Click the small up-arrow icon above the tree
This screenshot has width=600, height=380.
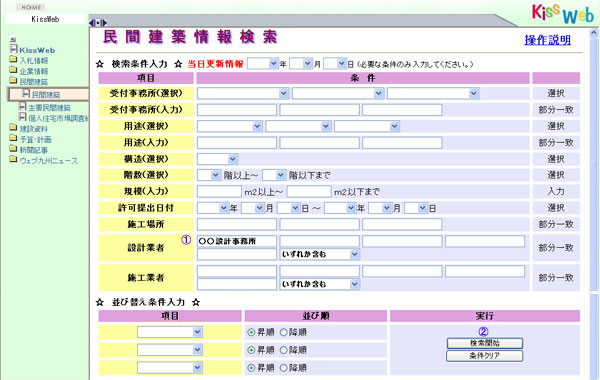[x=13, y=39]
